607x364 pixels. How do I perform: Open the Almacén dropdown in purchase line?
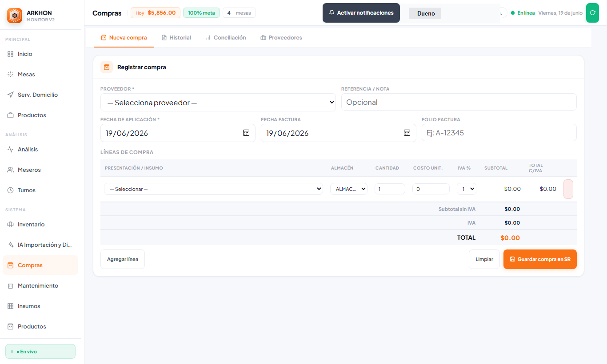(x=349, y=189)
